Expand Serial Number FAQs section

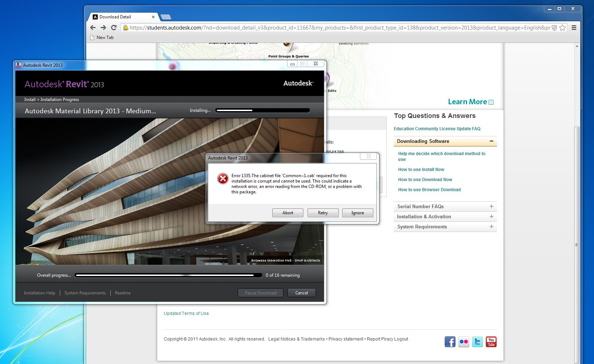[x=491, y=206]
